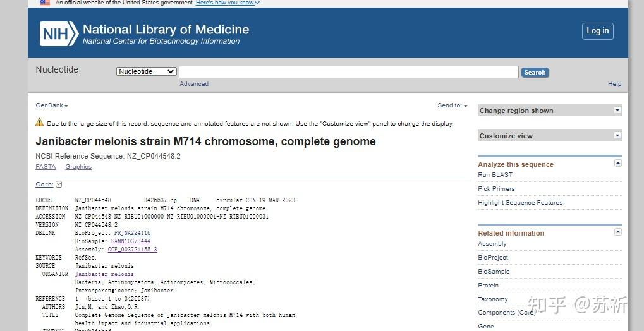The image size is (644, 331).
Task: Expand Here's how you know
Action: [x=228, y=3]
